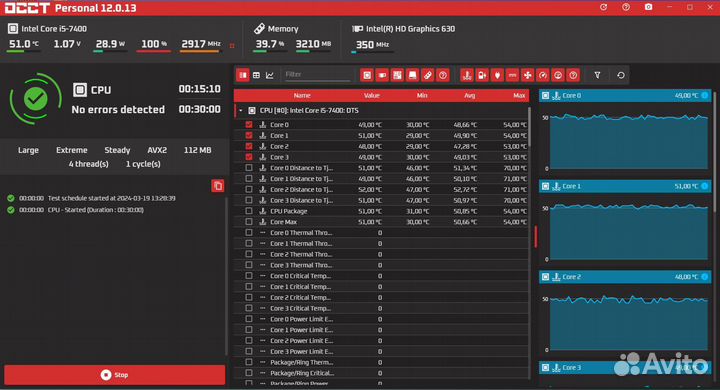This screenshot has width=720, height=390.
Task: Stop the running CPU test
Action: [x=115, y=375]
